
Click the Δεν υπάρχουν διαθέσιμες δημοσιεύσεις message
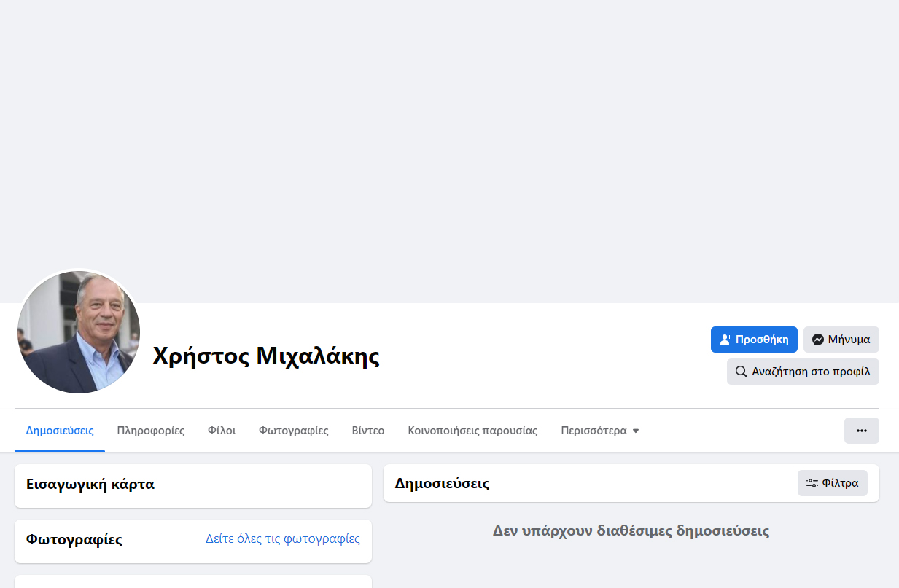pos(631,530)
